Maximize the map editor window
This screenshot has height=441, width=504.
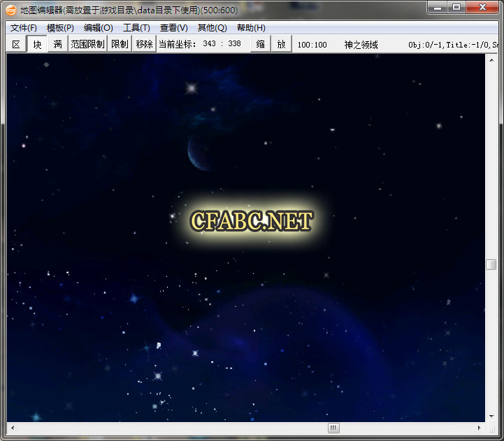coord(456,7)
